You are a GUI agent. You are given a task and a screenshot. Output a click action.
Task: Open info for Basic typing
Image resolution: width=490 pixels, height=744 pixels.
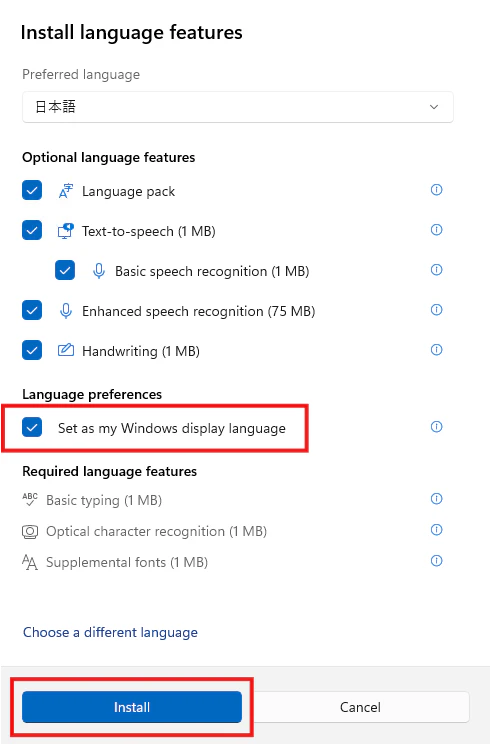[x=436, y=499]
